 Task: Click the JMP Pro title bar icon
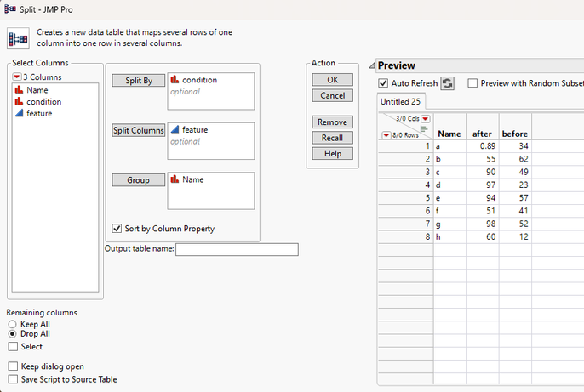click(10, 9)
